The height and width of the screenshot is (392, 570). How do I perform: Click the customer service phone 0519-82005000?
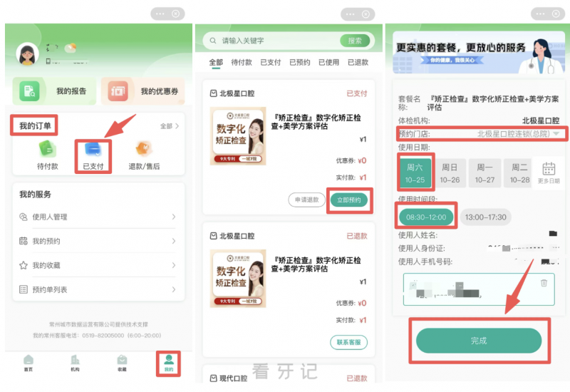103,335
